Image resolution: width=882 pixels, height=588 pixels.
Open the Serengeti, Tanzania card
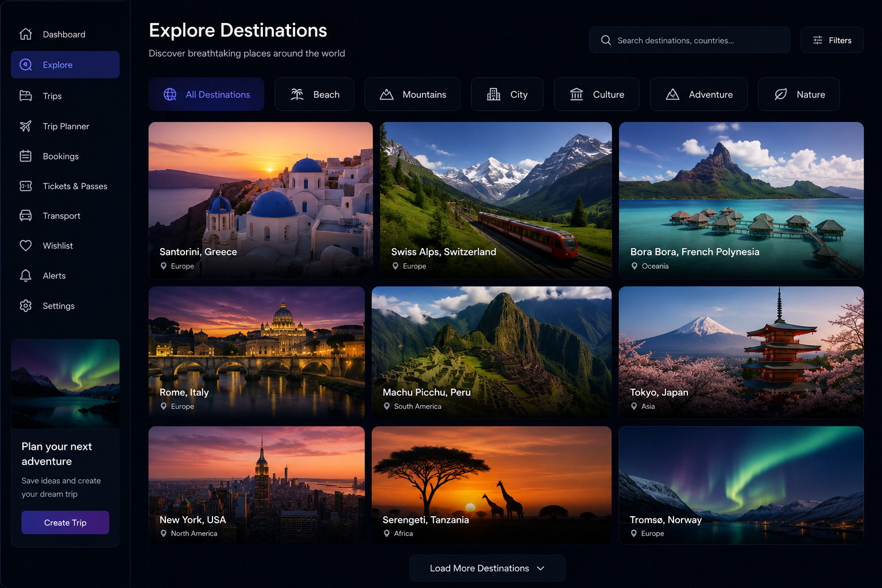[492, 485]
